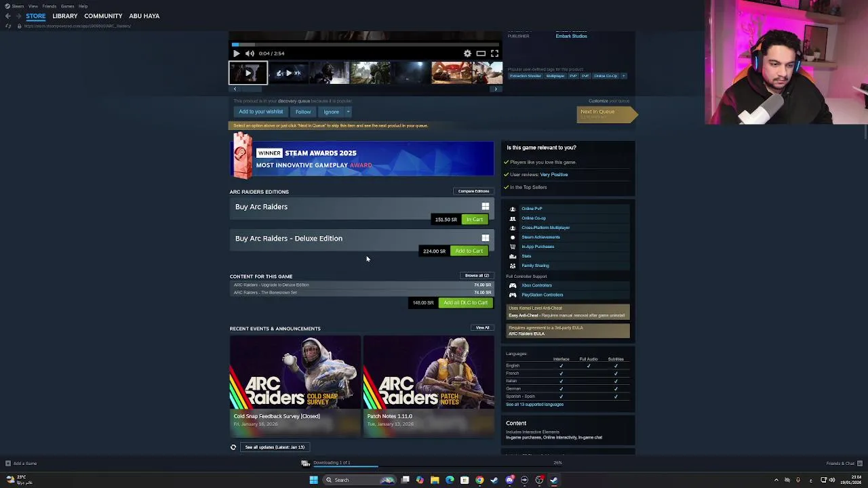This screenshot has width=868, height=488.
Task: Select the Extraction Shooter tag
Action: (x=526, y=76)
